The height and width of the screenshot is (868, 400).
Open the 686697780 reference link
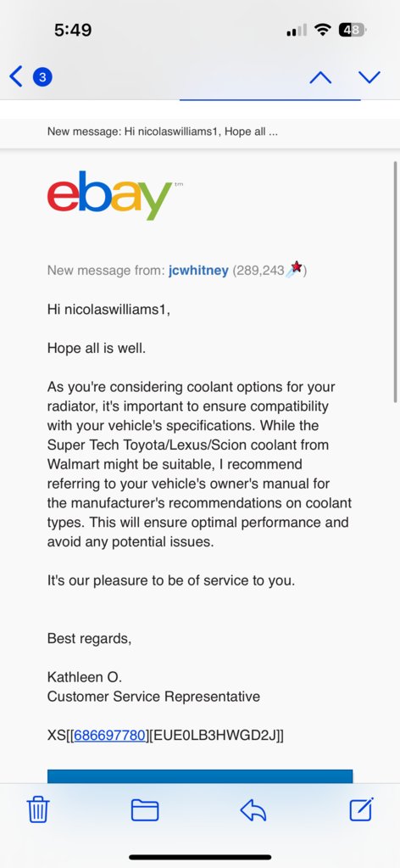coord(109,735)
